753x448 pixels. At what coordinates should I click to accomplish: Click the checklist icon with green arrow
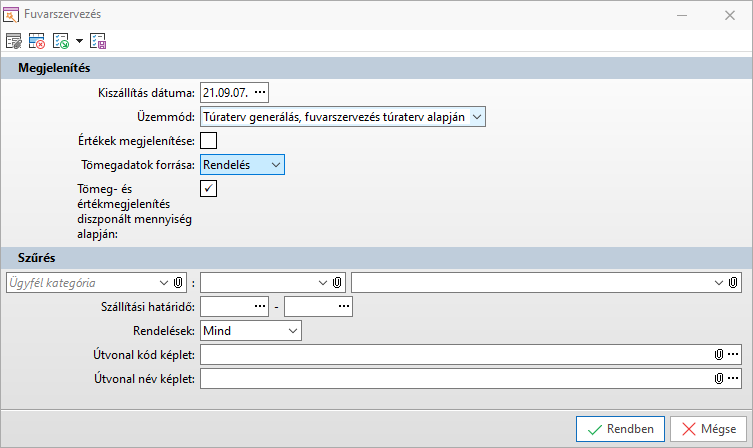click(x=60, y=42)
